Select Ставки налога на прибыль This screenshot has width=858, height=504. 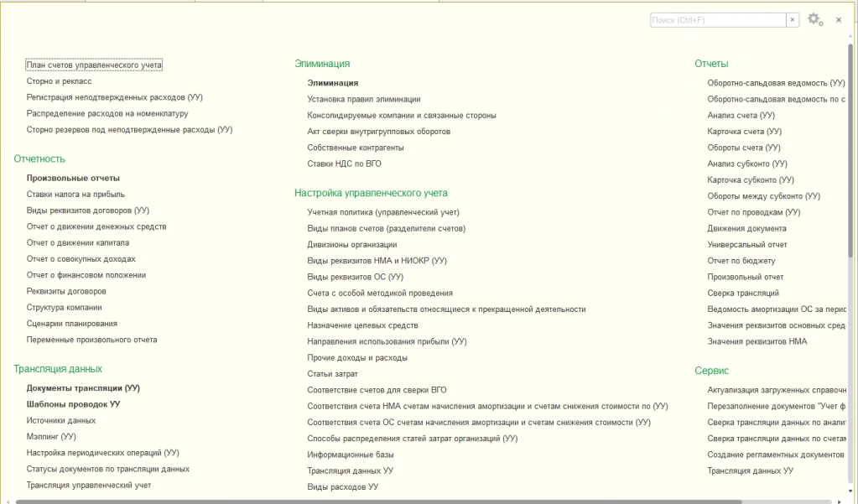coord(75,195)
